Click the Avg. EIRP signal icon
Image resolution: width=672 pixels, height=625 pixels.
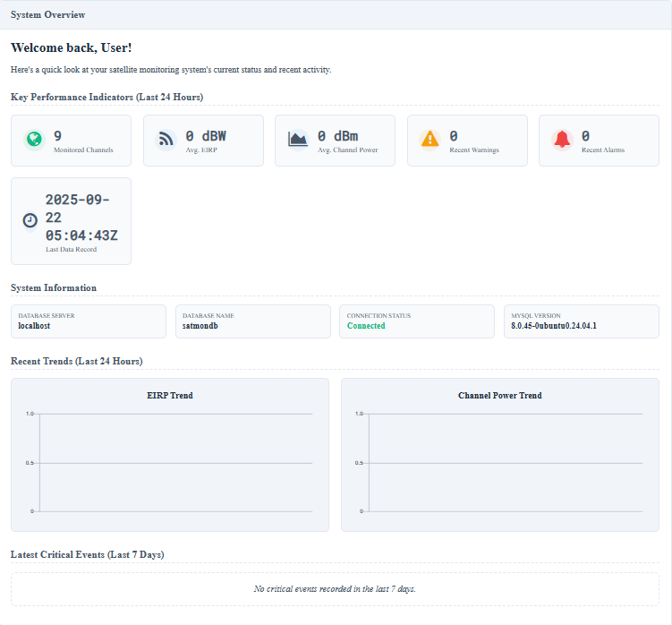pyautogui.click(x=166, y=139)
